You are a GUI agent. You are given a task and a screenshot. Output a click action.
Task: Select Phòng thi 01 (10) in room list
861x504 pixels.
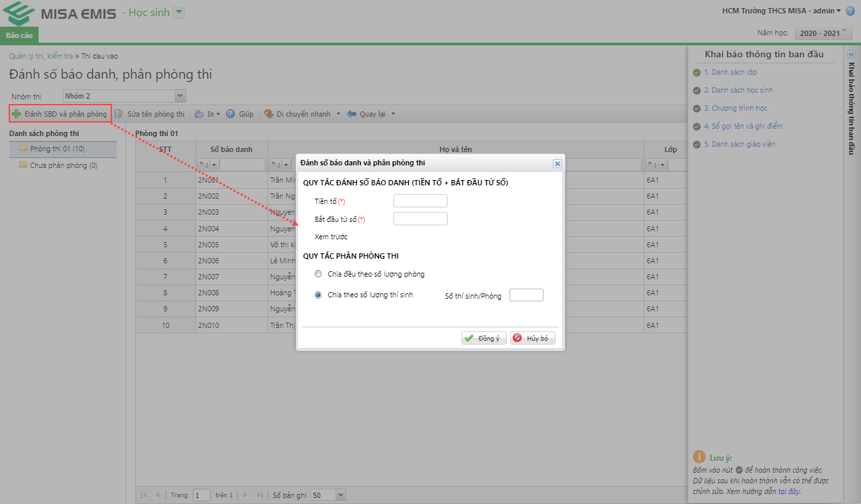[63, 149]
